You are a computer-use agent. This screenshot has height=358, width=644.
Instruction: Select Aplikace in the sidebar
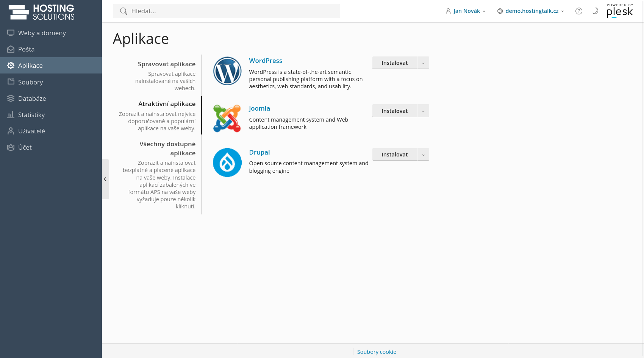coord(51,66)
